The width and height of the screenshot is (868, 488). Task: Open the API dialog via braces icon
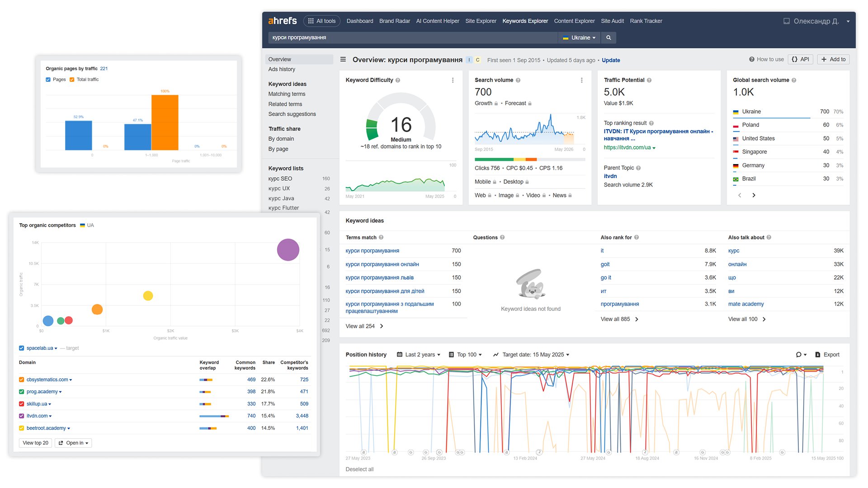click(x=800, y=59)
